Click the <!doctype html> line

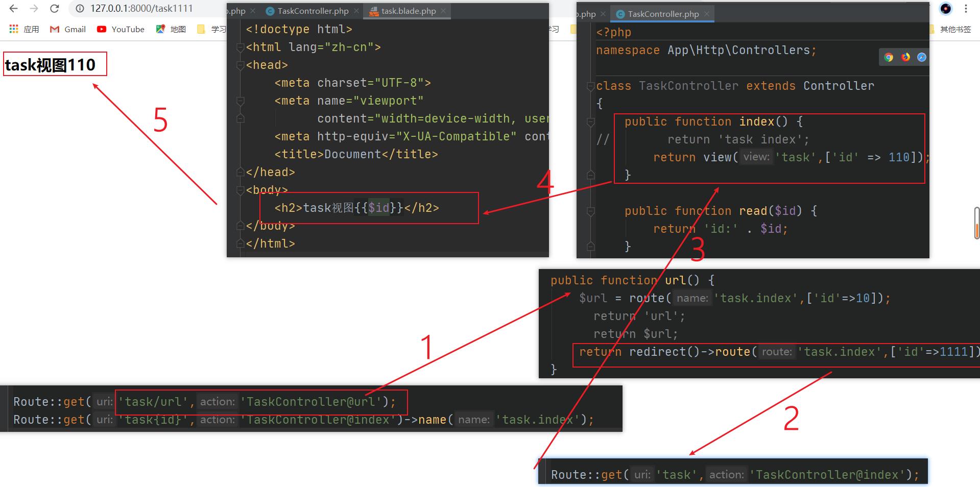pos(299,29)
